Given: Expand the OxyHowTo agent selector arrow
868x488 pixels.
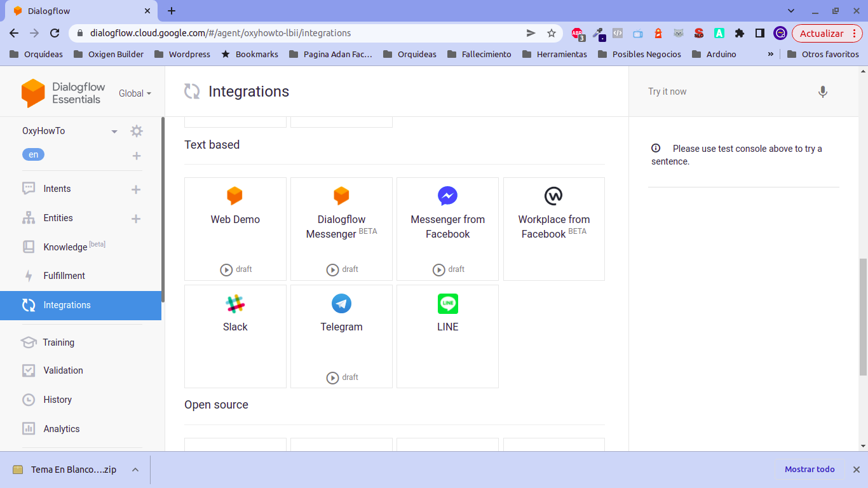Looking at the screenshot, I should (114, 132).
